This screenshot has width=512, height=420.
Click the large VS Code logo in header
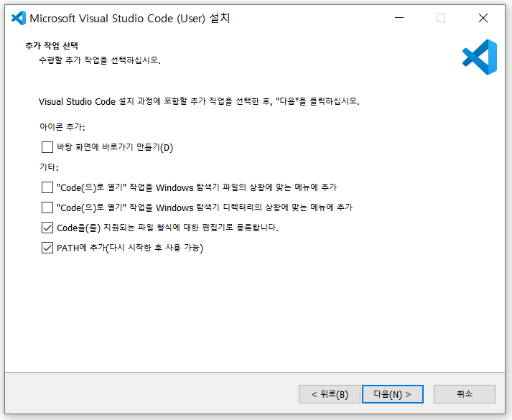[480, 57]
